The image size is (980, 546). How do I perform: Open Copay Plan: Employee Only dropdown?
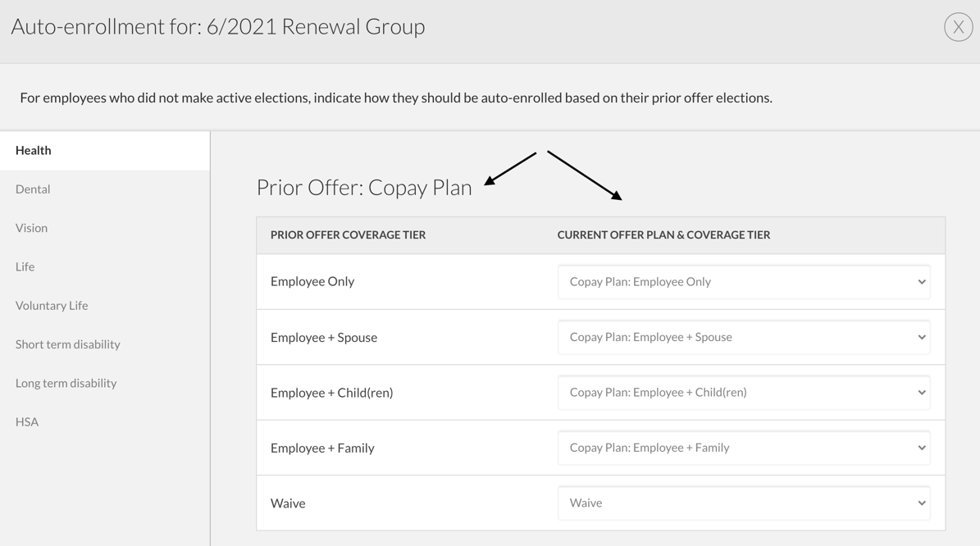click(x=744, y=282)
